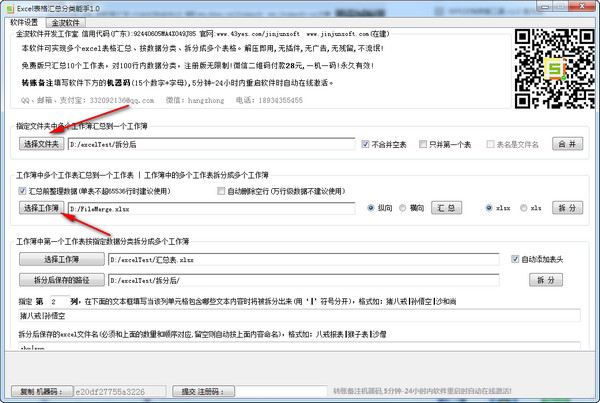Click the D:/FileMerge.xlsx path field
Viewport: 600px width, 403px height.
pos(212,209)
